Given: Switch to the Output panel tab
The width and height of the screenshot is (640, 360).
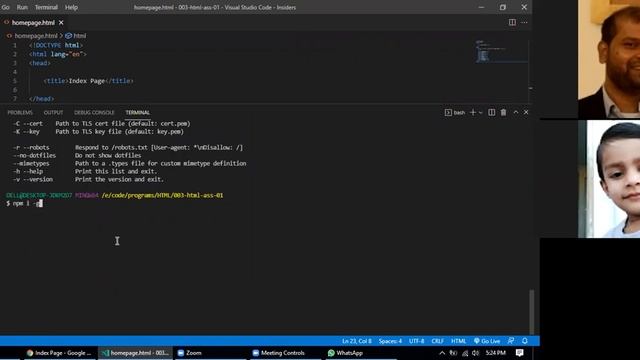Looking at the screenshot, I should (53, 113).
